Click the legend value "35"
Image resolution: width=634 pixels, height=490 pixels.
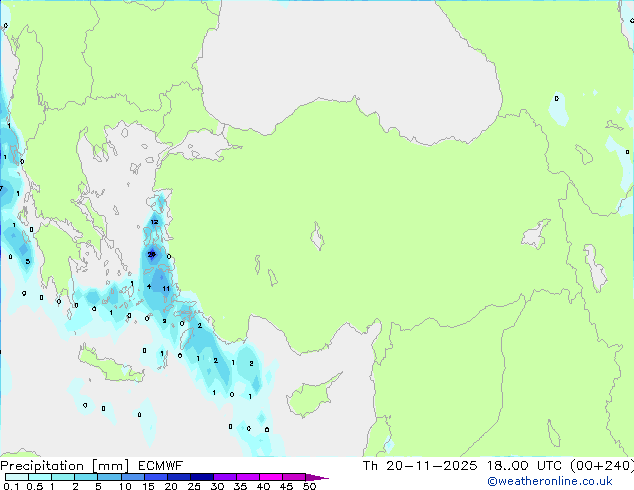point(240,486)
